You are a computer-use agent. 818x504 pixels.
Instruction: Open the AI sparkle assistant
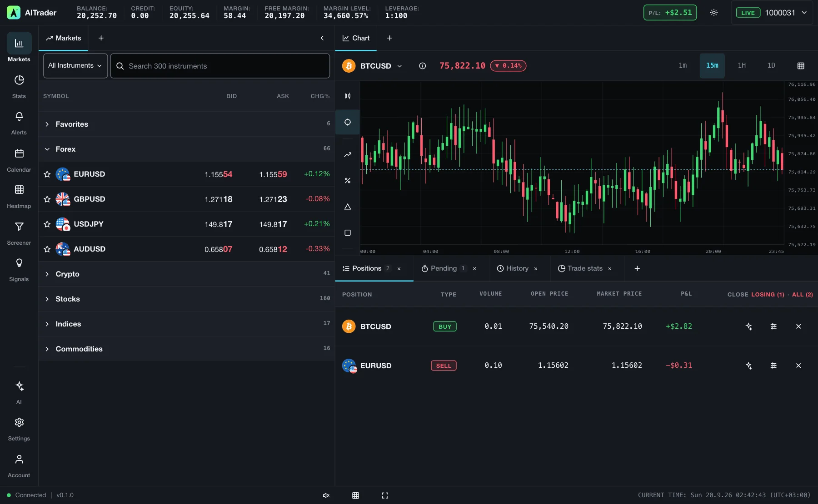point(19,392)
